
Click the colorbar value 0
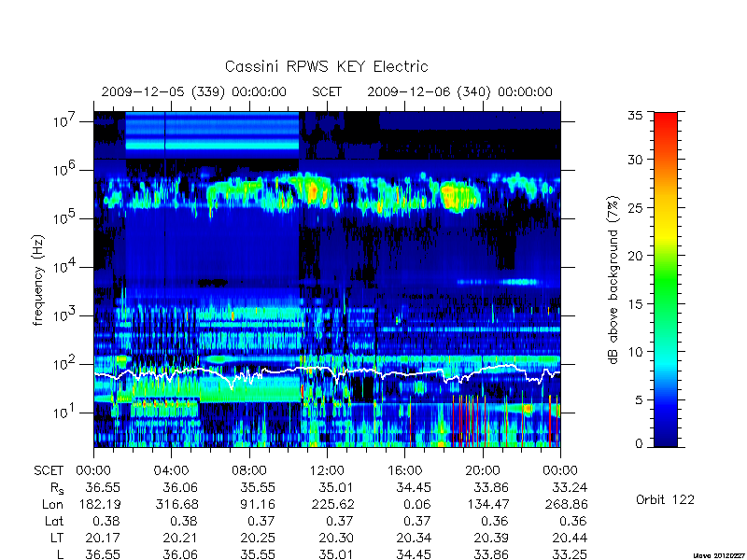coord(639,443)
